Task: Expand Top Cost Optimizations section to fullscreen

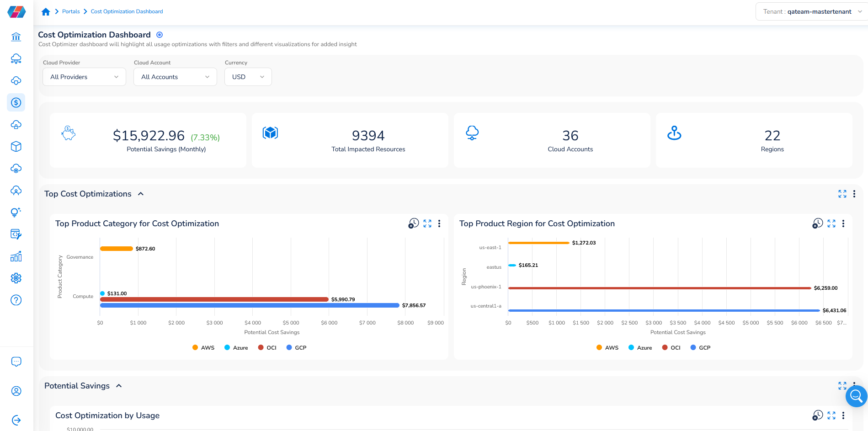Action: [x=842, y=194]
